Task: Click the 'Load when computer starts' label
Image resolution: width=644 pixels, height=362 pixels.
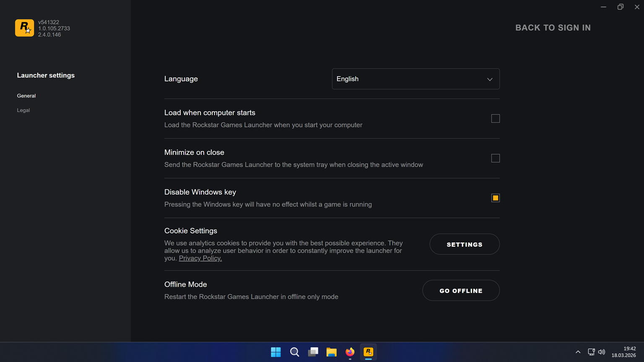Action: click(x=210, y=113)
